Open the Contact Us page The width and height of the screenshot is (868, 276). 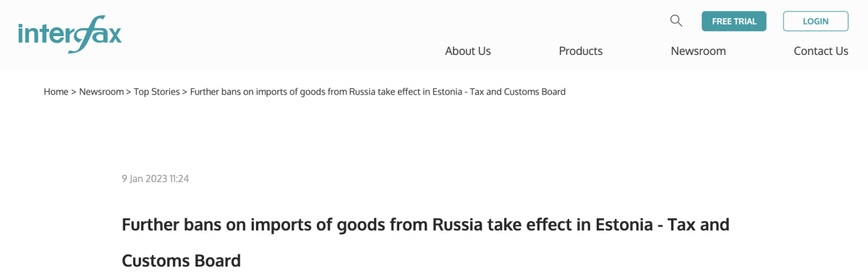(821, 51)
